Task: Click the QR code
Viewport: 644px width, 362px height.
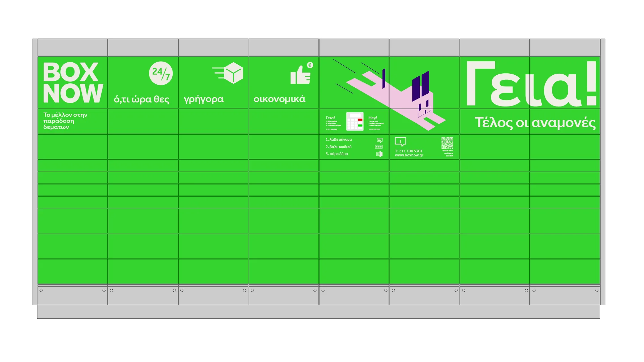Action: coord(447,143)
